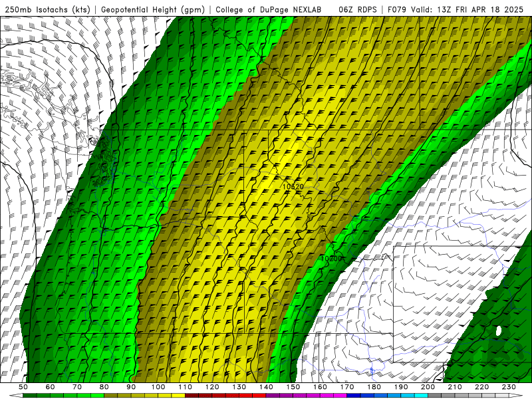The height and width of the screenshot is (399, 532).
Task: Click the 130 value on the color scale
Action: (x=239, y=387)
